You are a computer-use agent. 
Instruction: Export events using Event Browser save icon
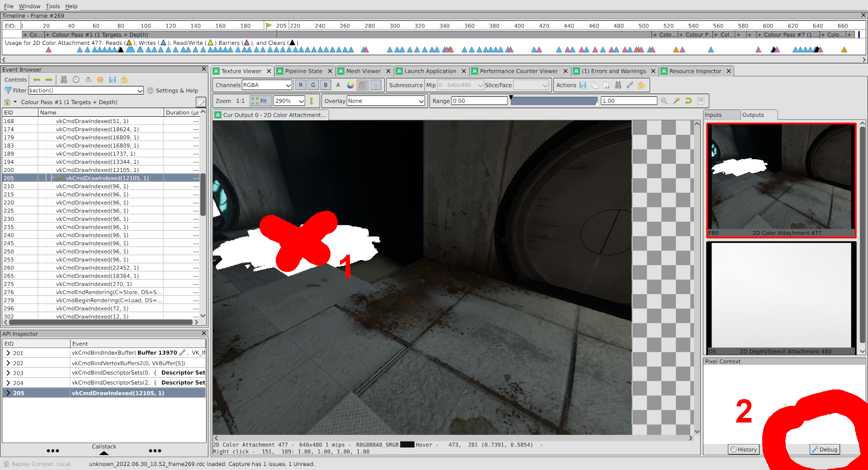pyautogui.click(x=113, y=80)
